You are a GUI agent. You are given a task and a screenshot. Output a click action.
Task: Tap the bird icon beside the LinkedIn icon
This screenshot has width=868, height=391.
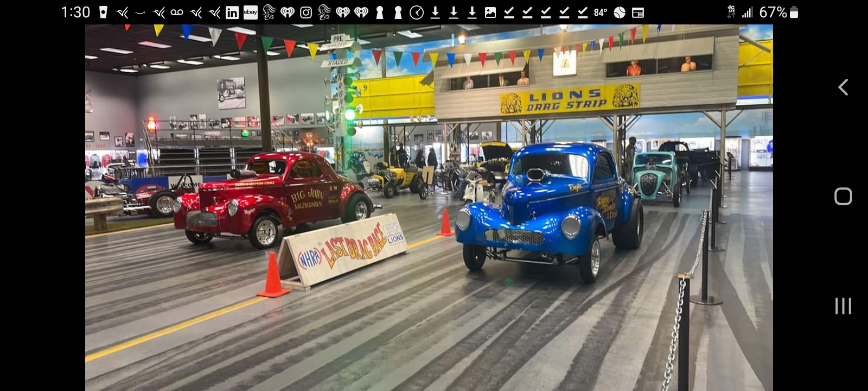[214, 12]
